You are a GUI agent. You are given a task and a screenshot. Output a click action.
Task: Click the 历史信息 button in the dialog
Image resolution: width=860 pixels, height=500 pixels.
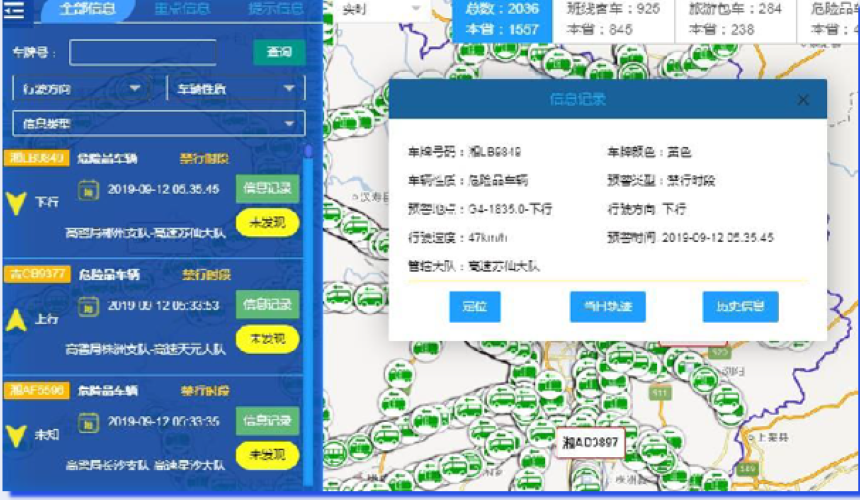click(x=740, y=306)
